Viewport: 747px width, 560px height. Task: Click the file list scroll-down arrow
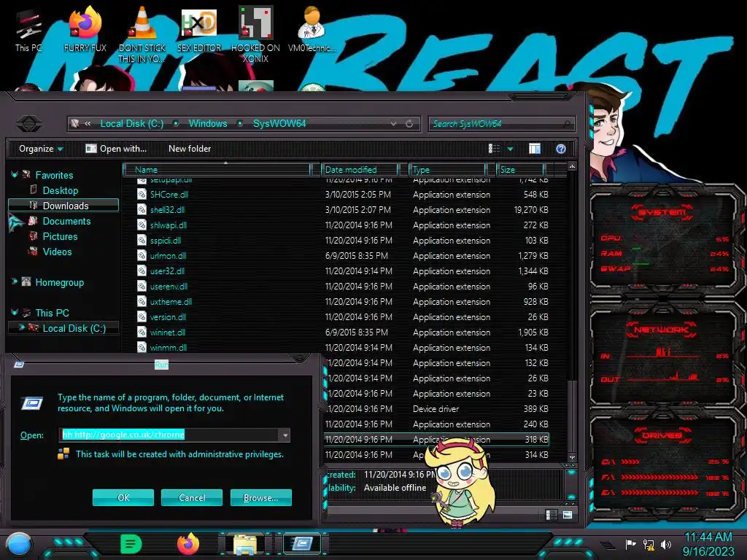(572, 457)
